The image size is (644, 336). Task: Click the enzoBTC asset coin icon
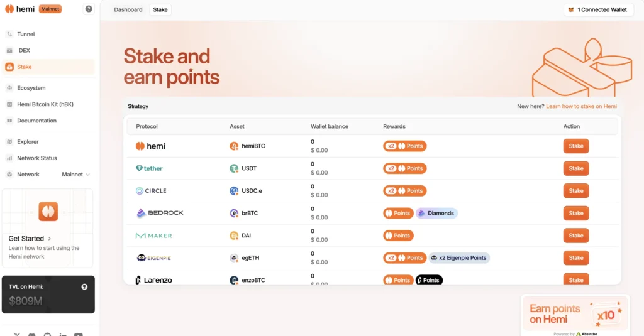[234, 280]
